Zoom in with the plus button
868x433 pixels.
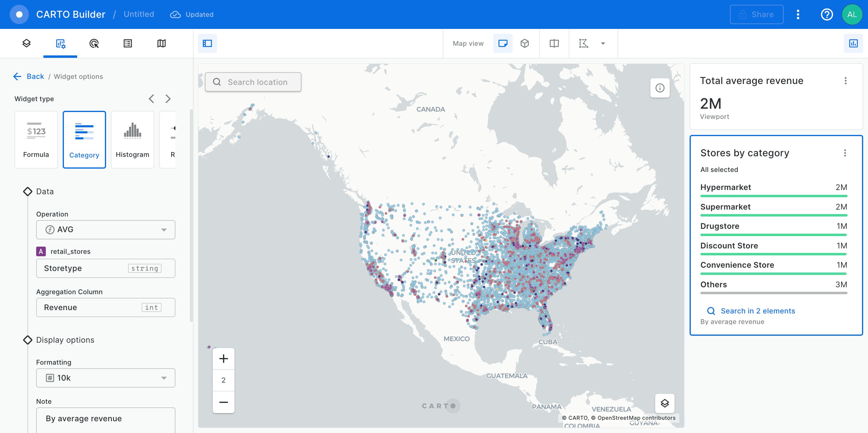click(x=223, y=358)
